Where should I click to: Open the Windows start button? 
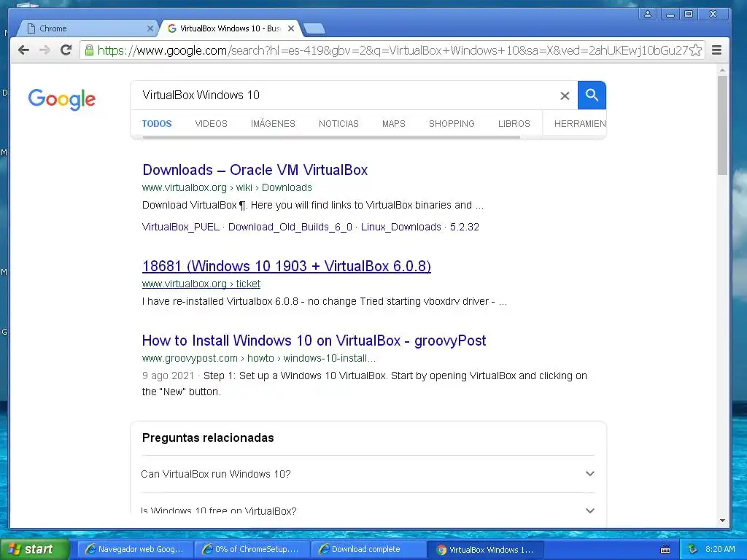click(34, 549)
